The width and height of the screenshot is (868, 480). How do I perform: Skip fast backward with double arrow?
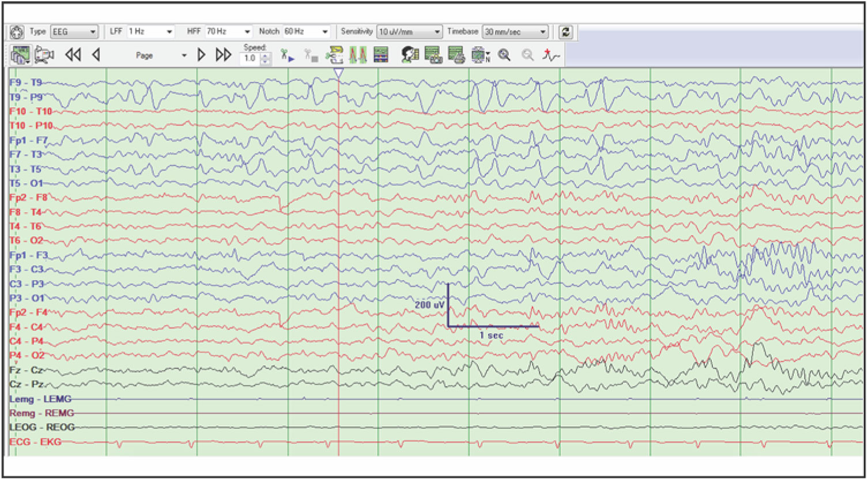(x=73, y=55)
